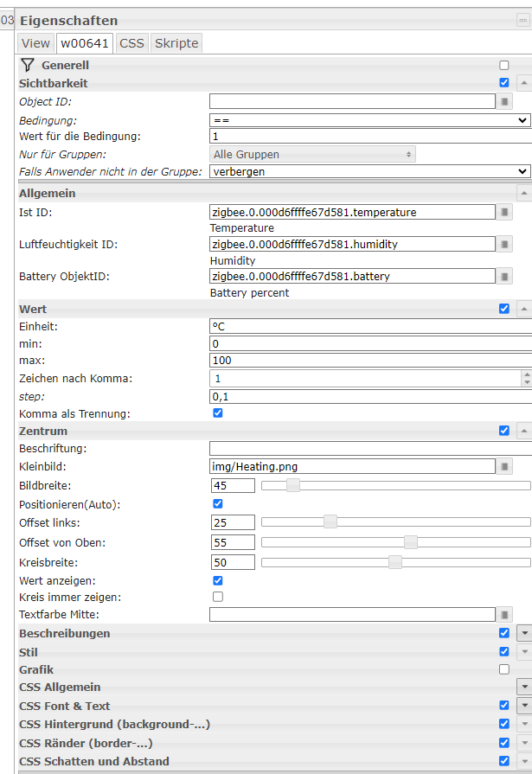This screenshot has width=532, height=774.
Task: Collapse the Wert section
Action: 524,309
